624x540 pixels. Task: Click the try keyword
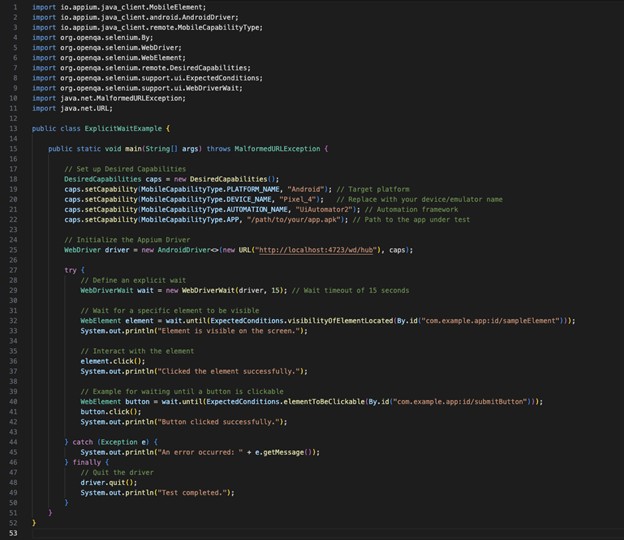pyautogui.click(x=70, y=270)
